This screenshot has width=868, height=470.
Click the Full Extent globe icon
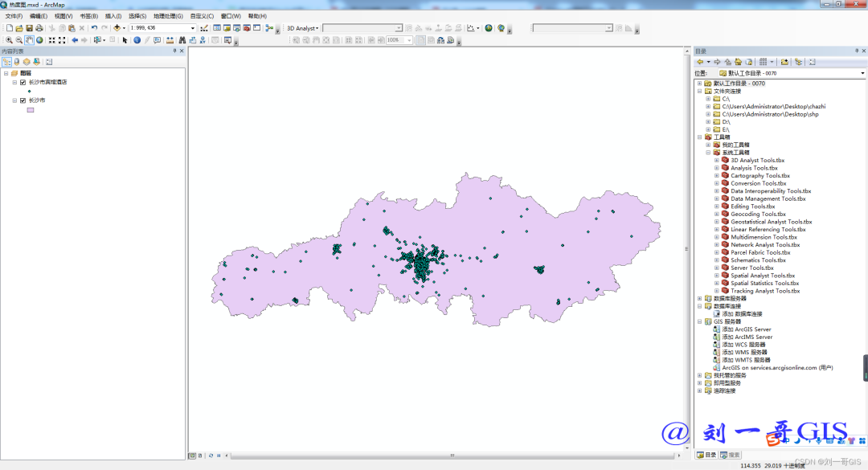(39, 40)
